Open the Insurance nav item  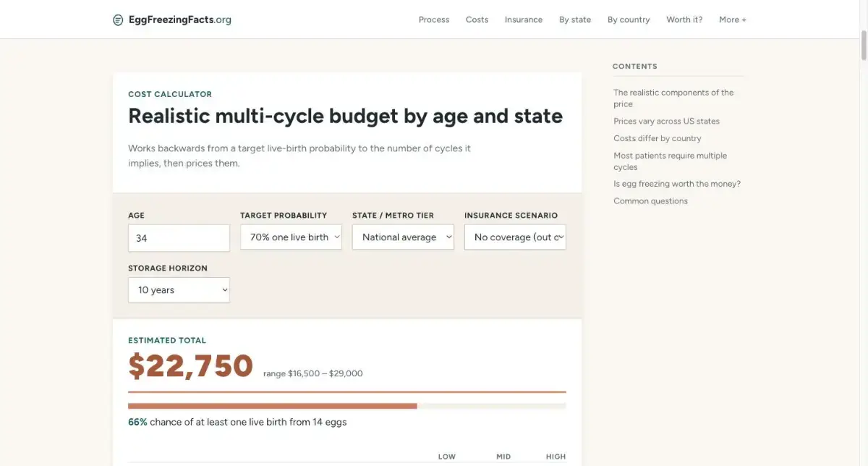pyautogui.click(x=524, y=20)
